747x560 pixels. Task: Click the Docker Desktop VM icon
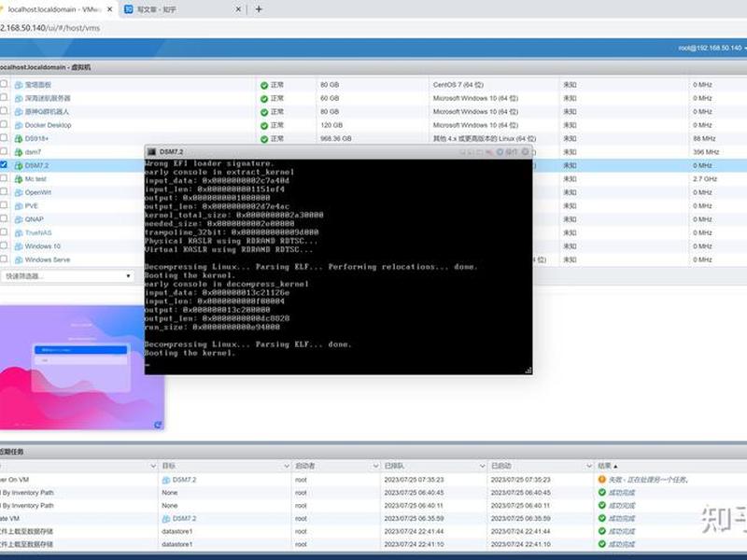point(19,125)
